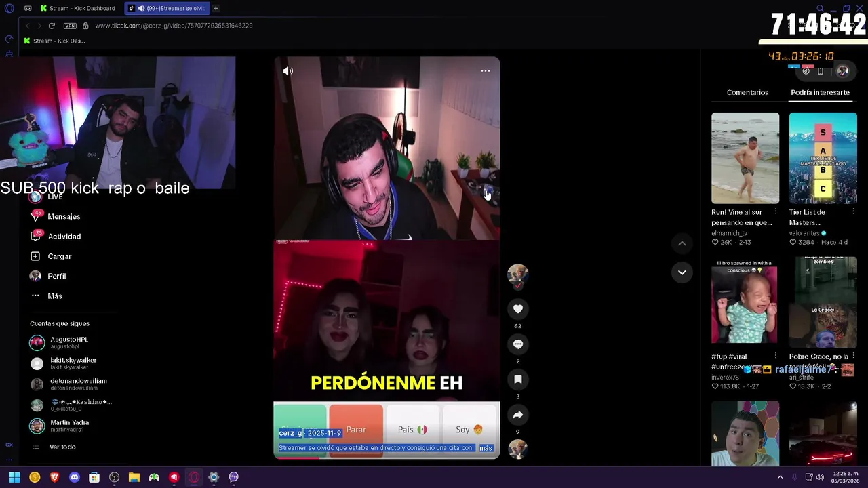
Task: Toggle the VPN badge
Action: pos(70,26)
